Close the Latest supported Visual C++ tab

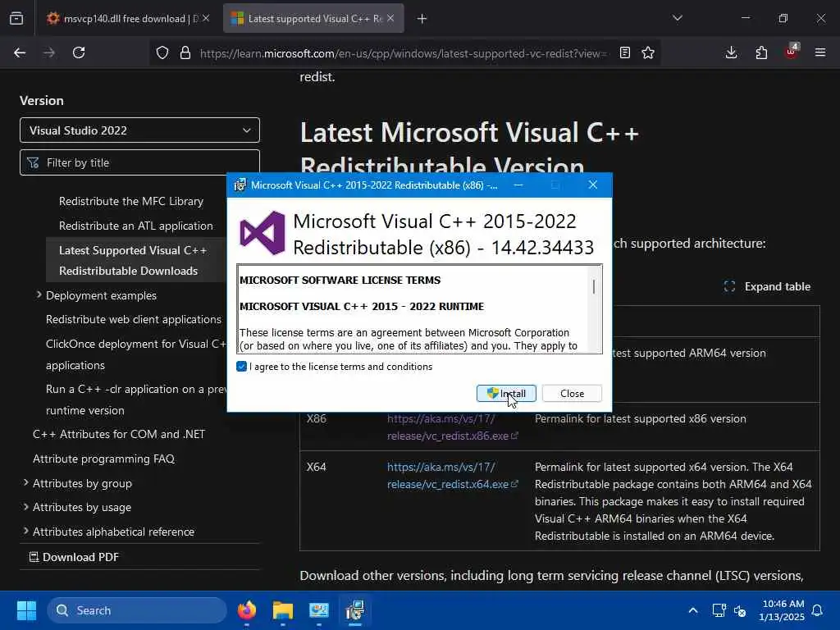click(390, 18)
